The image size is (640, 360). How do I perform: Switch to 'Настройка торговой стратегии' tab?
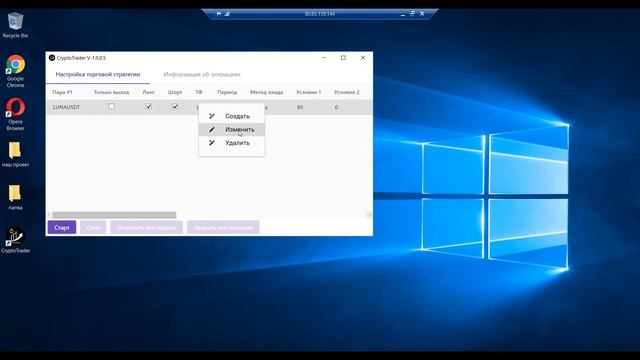click(98, 75)
